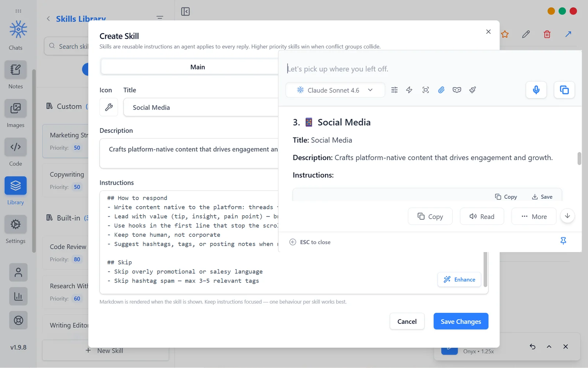Open the help lifebuoy icon
This screenshot has height=368, width=588.
point(18,320)
